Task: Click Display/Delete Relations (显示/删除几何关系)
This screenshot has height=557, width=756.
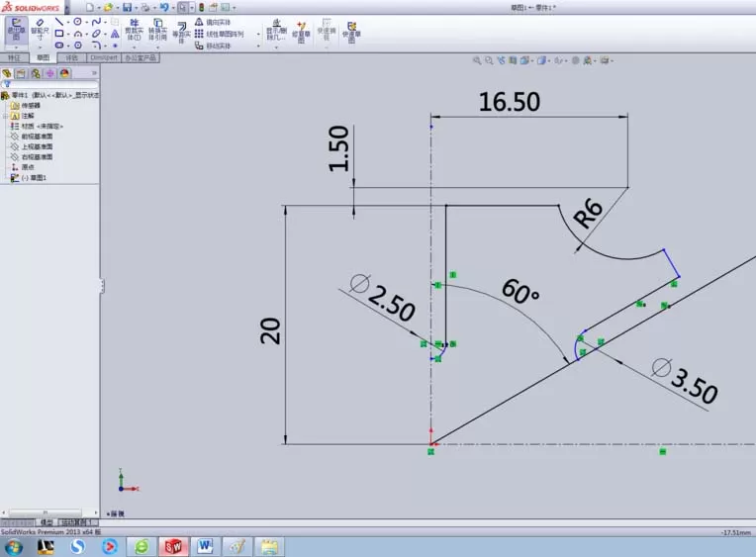Action: click(276, 30)
